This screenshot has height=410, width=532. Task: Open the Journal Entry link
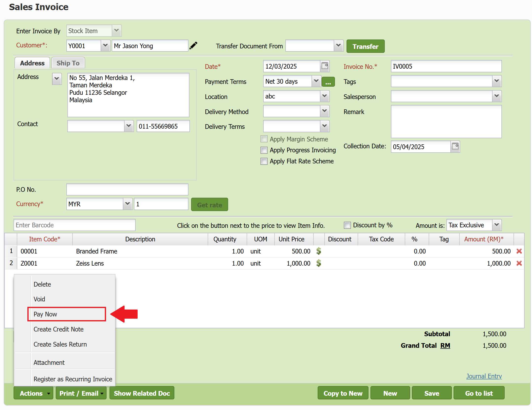[x=484, y=376]
